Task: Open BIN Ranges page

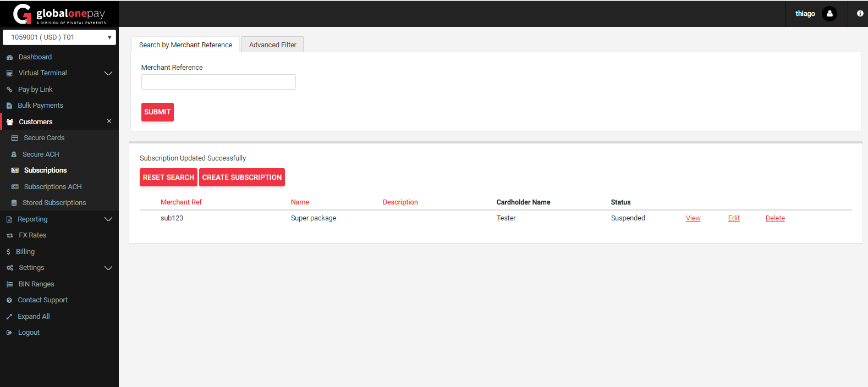Action: tap(36, 284)
